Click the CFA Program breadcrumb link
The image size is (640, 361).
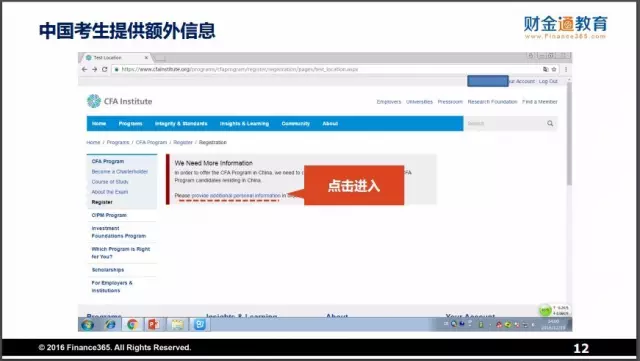coord(151,142)
